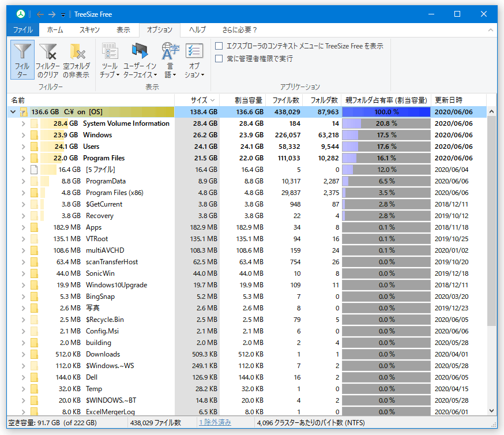Open the 言語 language dropdown
Viewport: 504px width, 435px height.
pyautogui.click(x=170, y=60)
